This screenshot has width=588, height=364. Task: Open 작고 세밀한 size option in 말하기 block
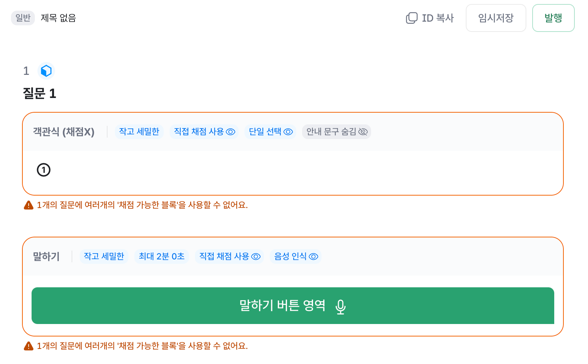(x=104, y=256)
